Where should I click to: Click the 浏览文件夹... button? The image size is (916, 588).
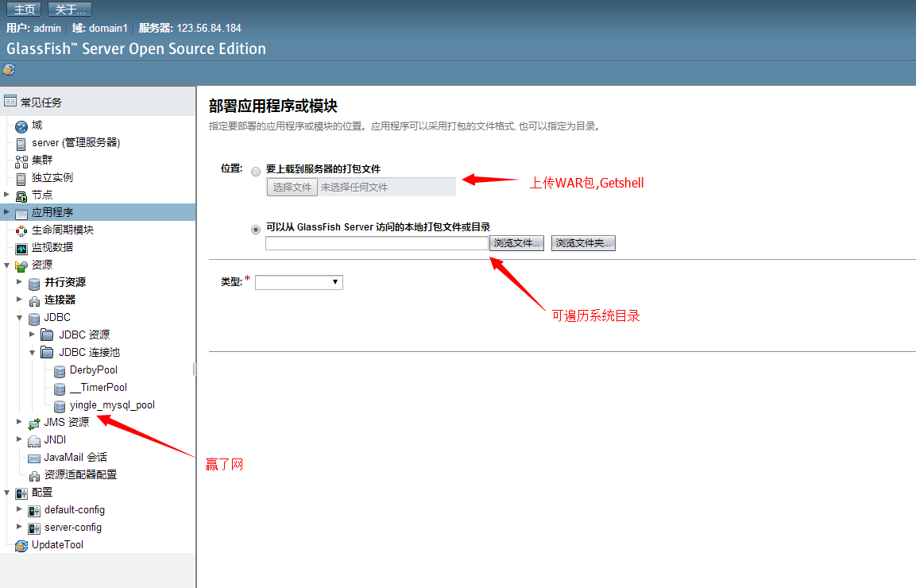pos(583,243)
